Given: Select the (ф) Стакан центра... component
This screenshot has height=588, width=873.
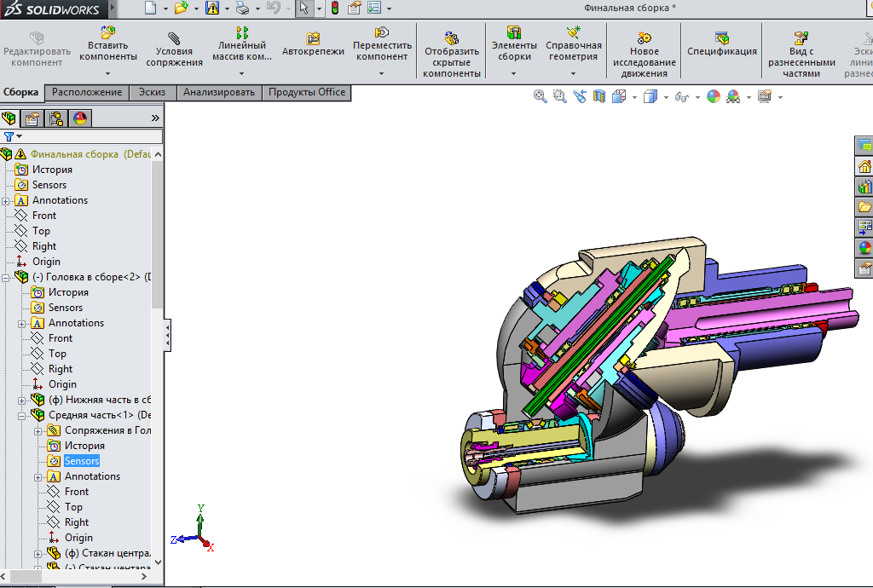Looking at the screenshot, I should [107, 553].
